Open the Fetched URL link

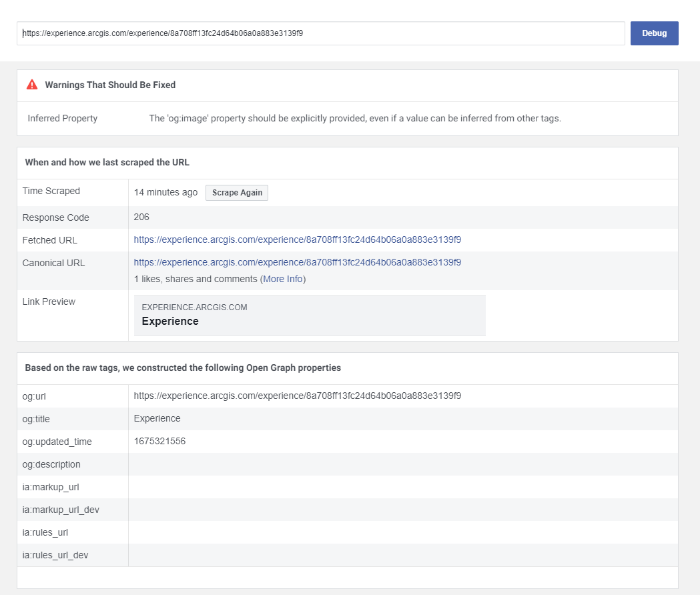298,239
